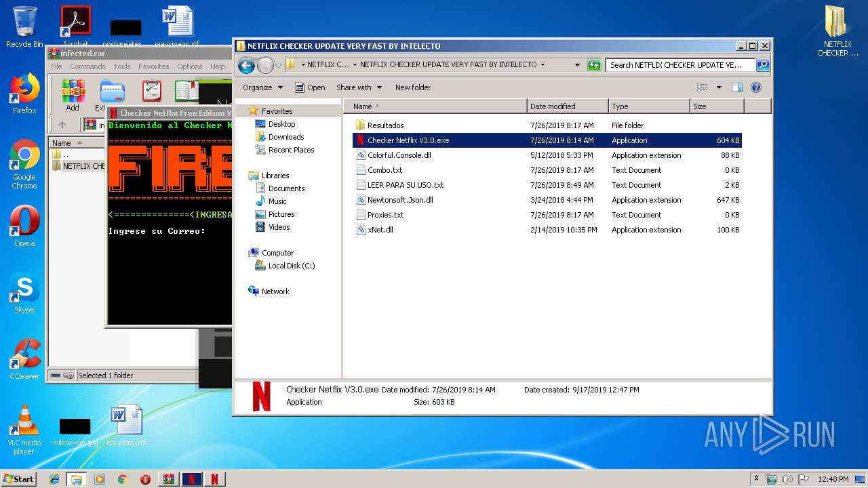868x488 pixels.
Task: Open the WinRAR Options menu
Action: [190, 66]
